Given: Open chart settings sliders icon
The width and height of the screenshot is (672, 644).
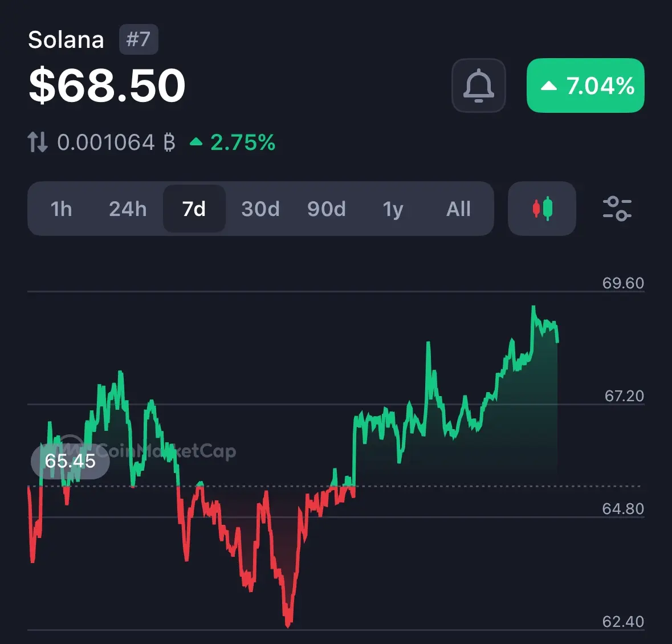Looking at the screenshot, I should tap(617, 209).
